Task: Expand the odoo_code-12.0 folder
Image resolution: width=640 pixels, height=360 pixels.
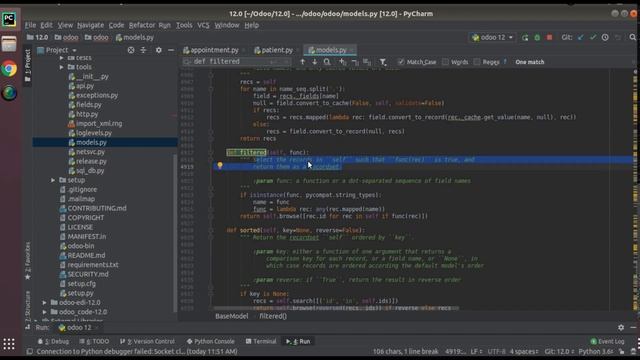Action: (x=44, y=312)
